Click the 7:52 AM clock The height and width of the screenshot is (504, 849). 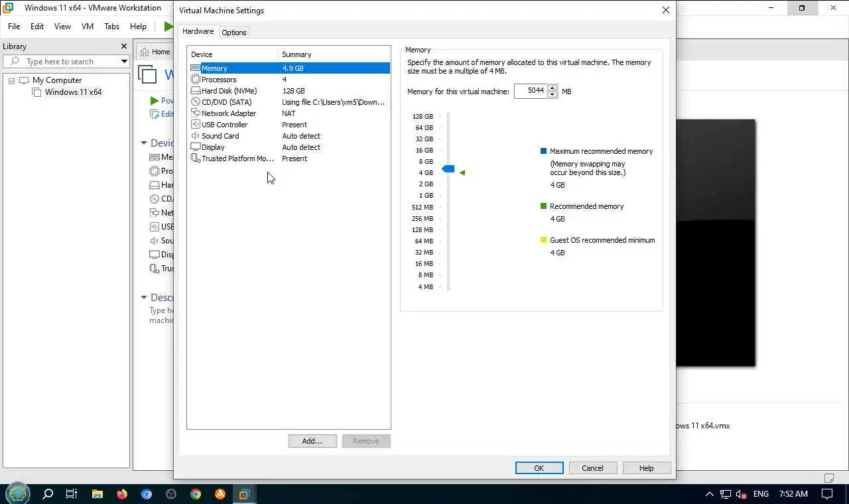[793, 494]
